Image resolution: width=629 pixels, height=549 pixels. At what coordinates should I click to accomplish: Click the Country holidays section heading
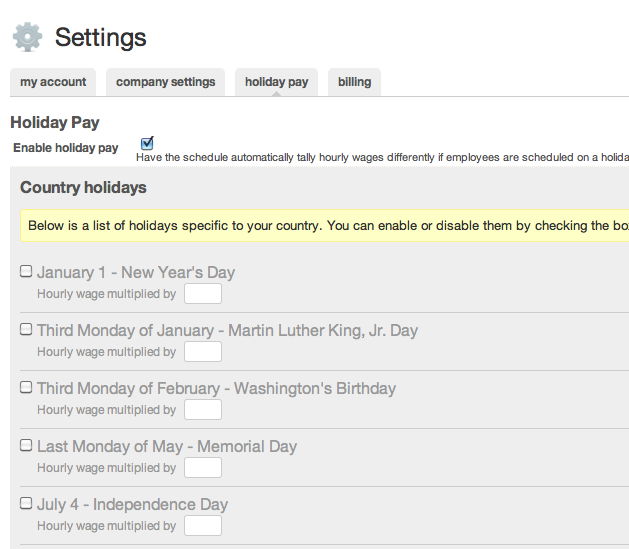pyautogui.click(x=83, y=187)
